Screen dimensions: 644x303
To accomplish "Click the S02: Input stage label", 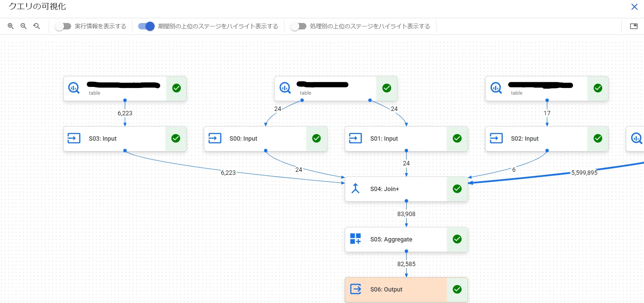I will (524, 139).
